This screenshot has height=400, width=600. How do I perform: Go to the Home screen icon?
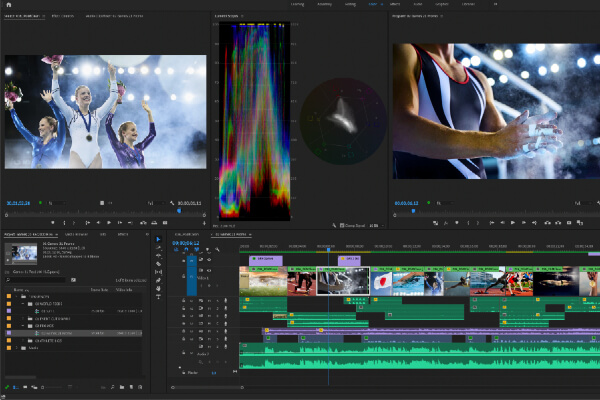(8, 5)
